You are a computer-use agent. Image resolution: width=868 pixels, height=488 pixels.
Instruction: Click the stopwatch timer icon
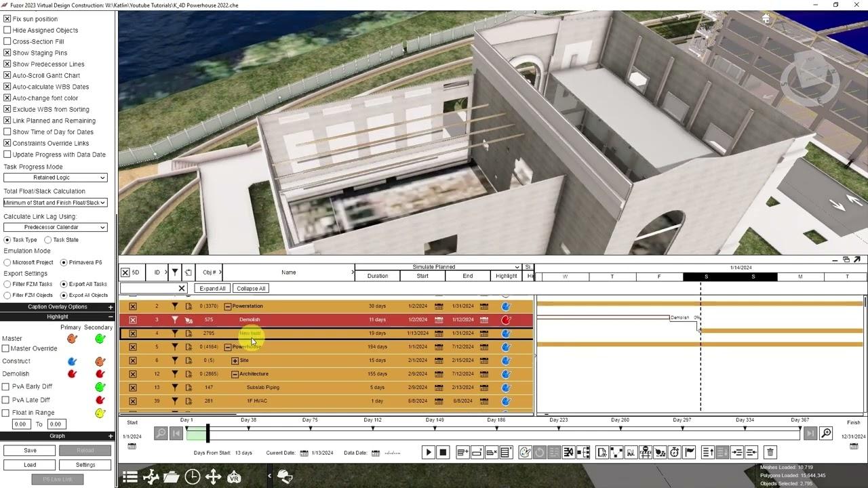click(674, 452)
